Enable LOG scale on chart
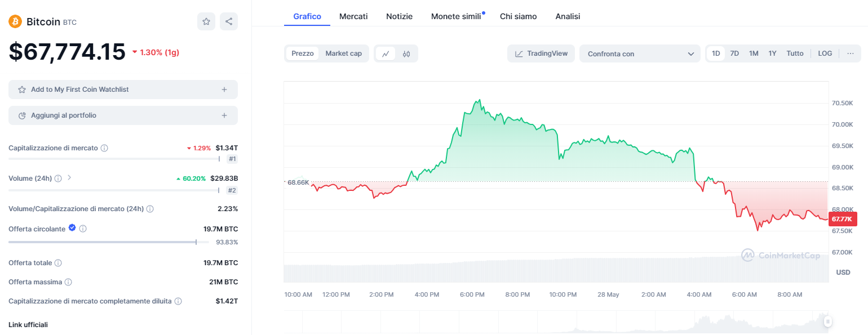Viewport: 868px width, 335px height. pos(825,53)
